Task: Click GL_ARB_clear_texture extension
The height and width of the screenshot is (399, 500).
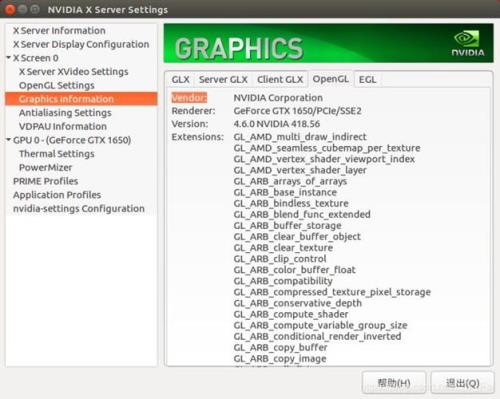Action: pos(283,248)
